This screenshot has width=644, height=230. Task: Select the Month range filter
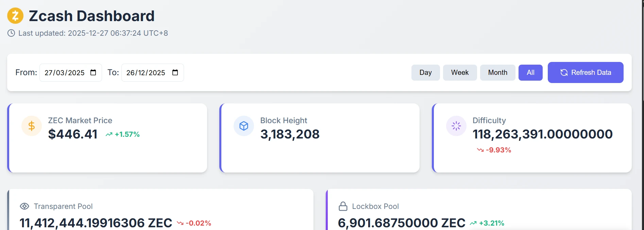[498, 72]
